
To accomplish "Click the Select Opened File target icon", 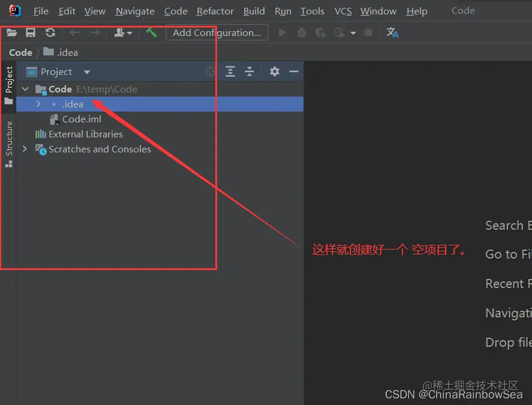I will click(x=211, y=71).
